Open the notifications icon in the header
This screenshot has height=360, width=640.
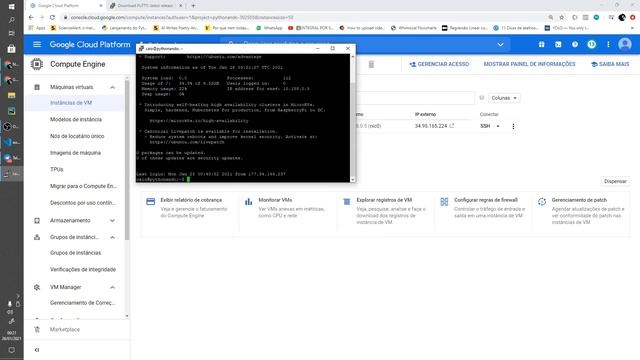coord(591,44)
